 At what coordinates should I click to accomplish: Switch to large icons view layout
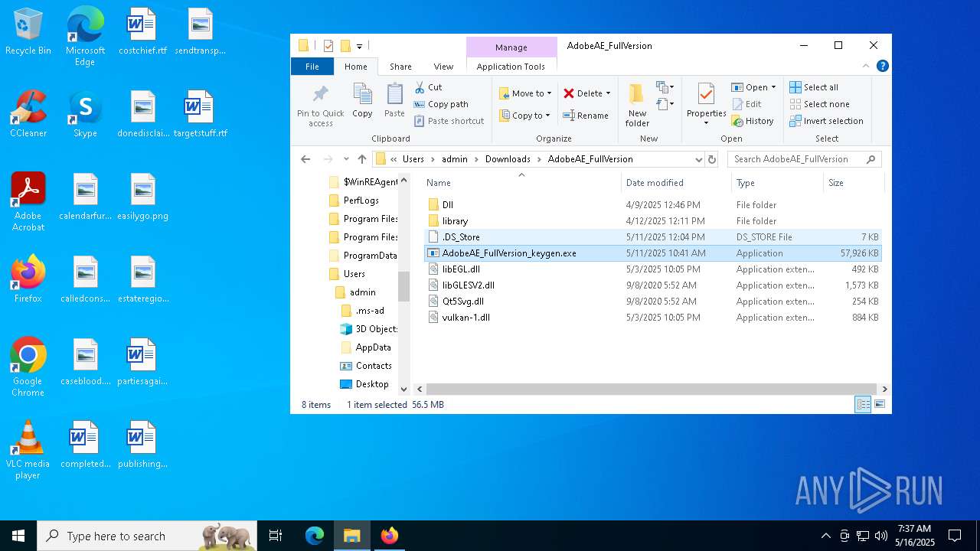point(880,404)
